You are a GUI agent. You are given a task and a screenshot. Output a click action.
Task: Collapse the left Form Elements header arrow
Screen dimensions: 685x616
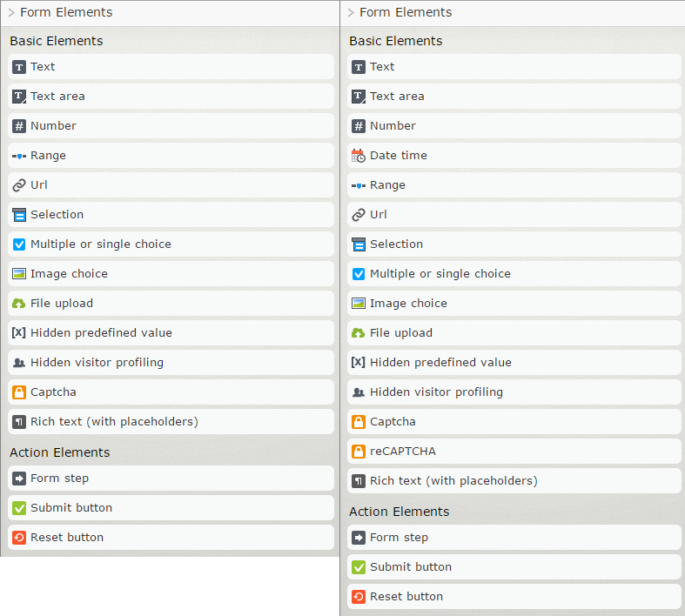coord(11,13)
